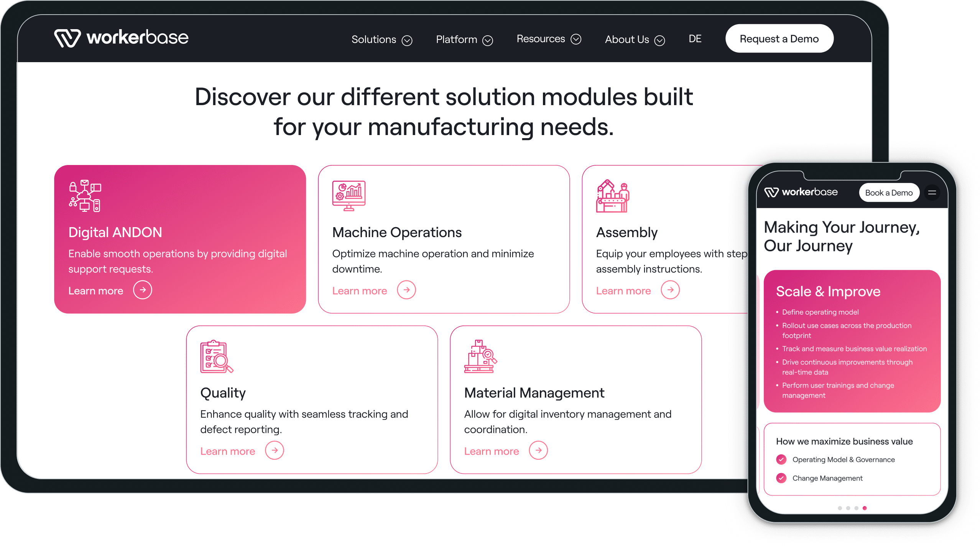The image size is (980, 546).
Task: Open Learn more under Machine Operations
Action: (360, 290)
